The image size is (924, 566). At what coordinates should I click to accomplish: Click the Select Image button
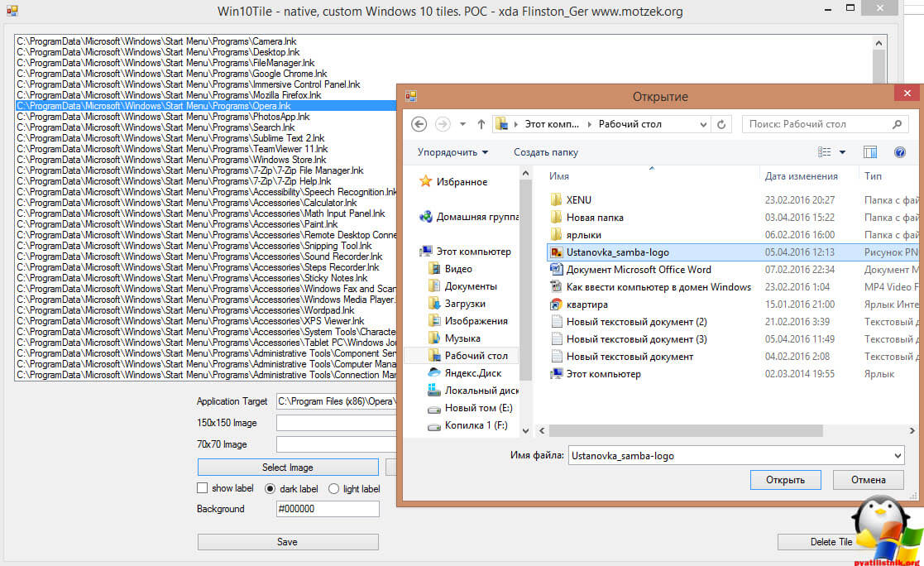click(288, 468)
